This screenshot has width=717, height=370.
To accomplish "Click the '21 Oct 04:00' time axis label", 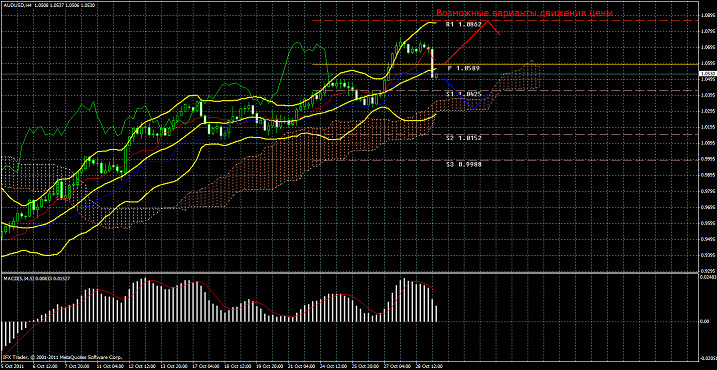I will coord(302,366).
